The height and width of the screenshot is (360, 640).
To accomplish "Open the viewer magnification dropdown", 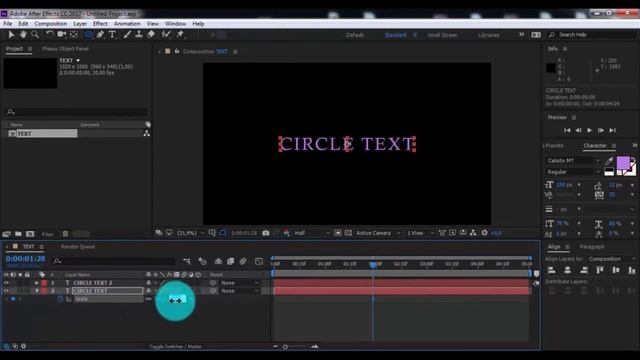I will click(191, 233).
